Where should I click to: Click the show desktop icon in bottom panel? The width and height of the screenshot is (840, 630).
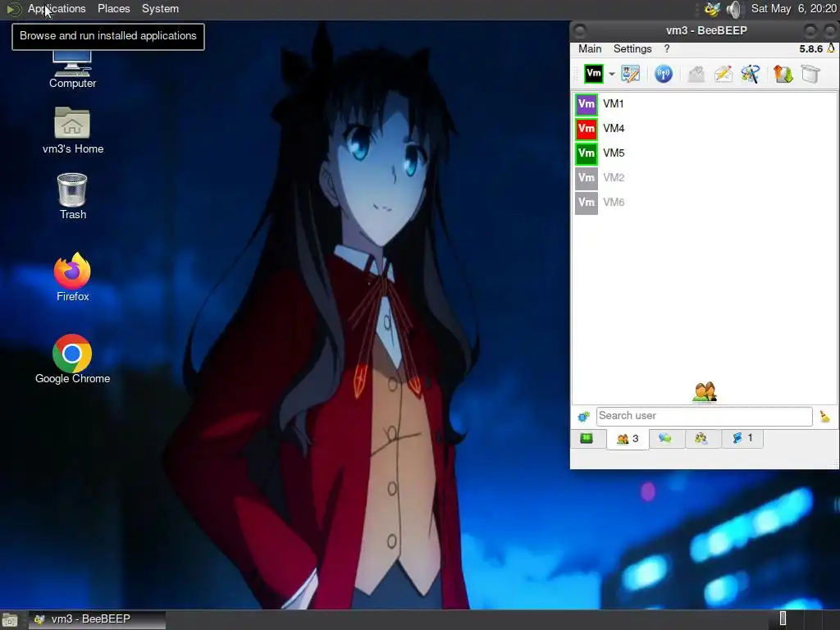click(x=10, y=620)
